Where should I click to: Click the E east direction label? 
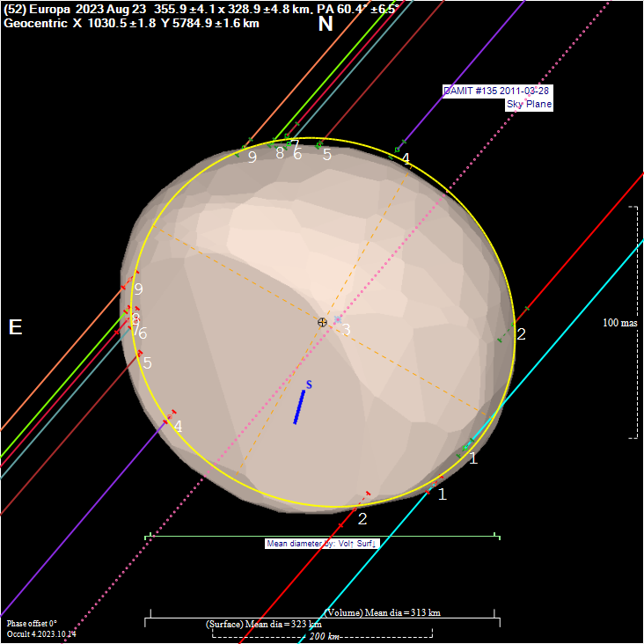15,328
